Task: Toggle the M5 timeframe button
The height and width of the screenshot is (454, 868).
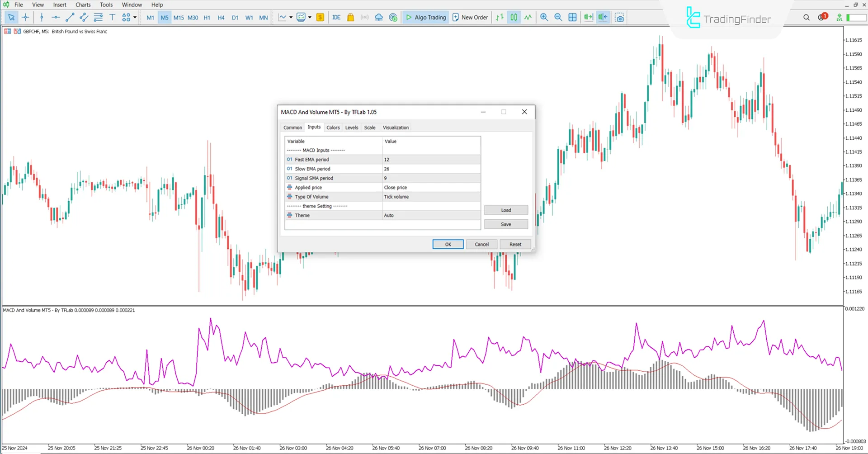Action: point(164,18)
